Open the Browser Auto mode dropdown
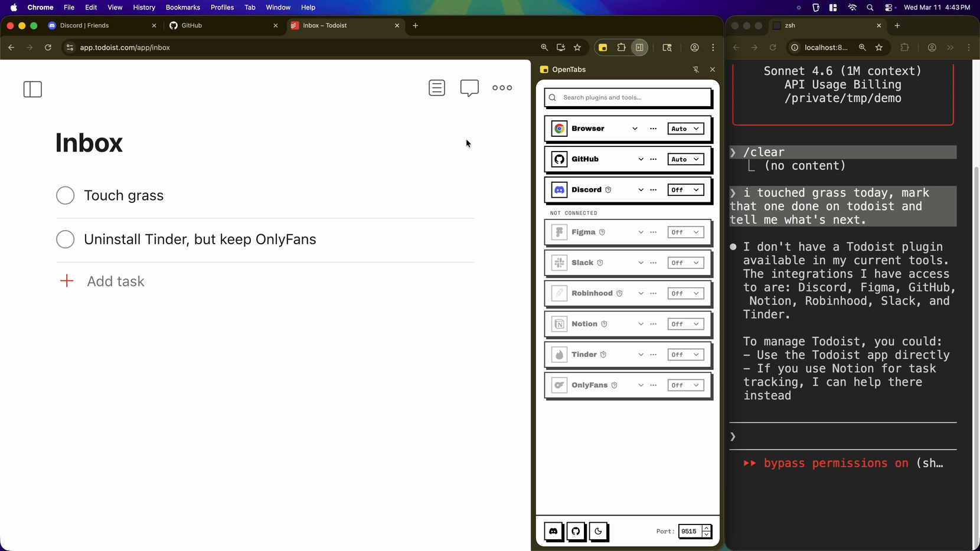 [684, 128]
